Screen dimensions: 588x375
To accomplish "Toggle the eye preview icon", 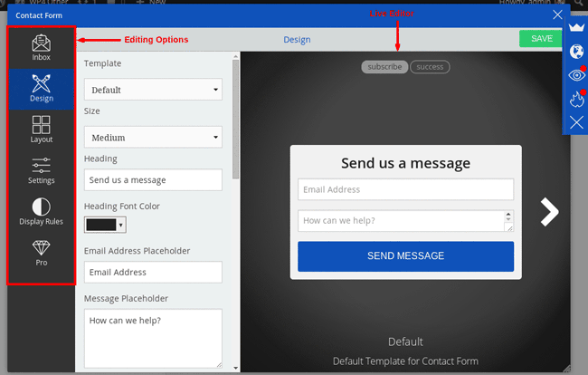I will click(x=576, y=76).
